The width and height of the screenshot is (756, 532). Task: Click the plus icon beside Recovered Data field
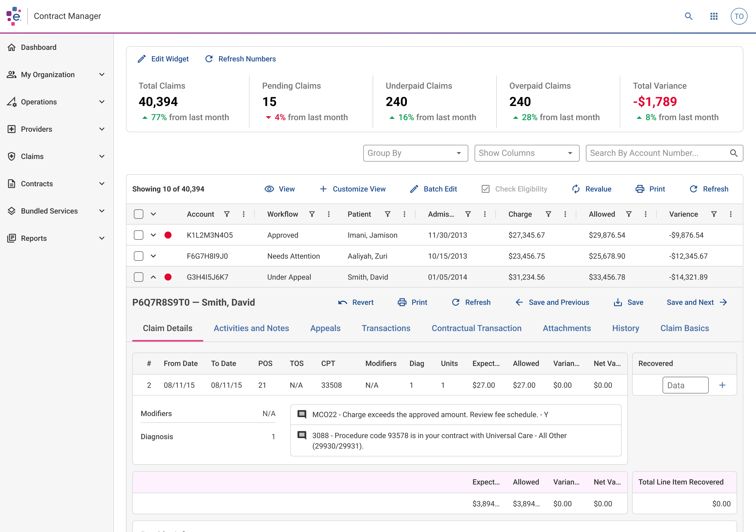[x=722, y=385]
